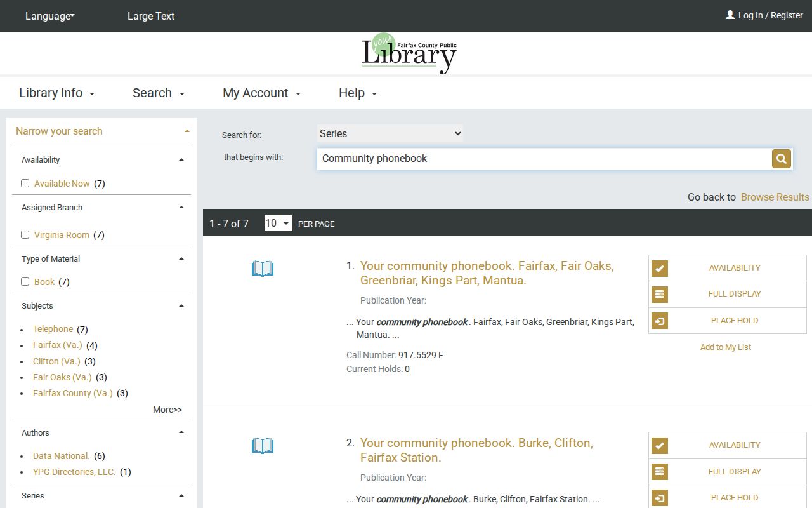This screenshot has width=812, height=508.
Task: Click the Full Display icon for Fairfax phonebook
Action: click(x=660, y=294)
